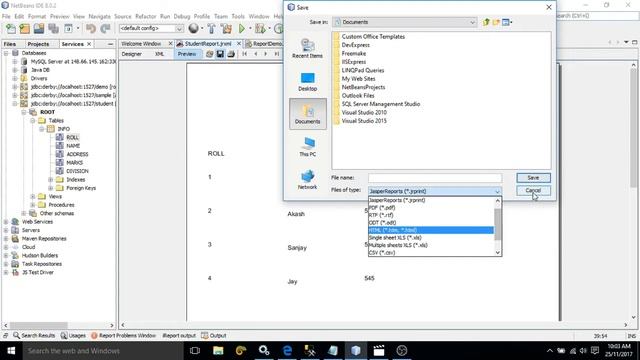Select Desktop in Save dialog sidebar

point(307,82)
